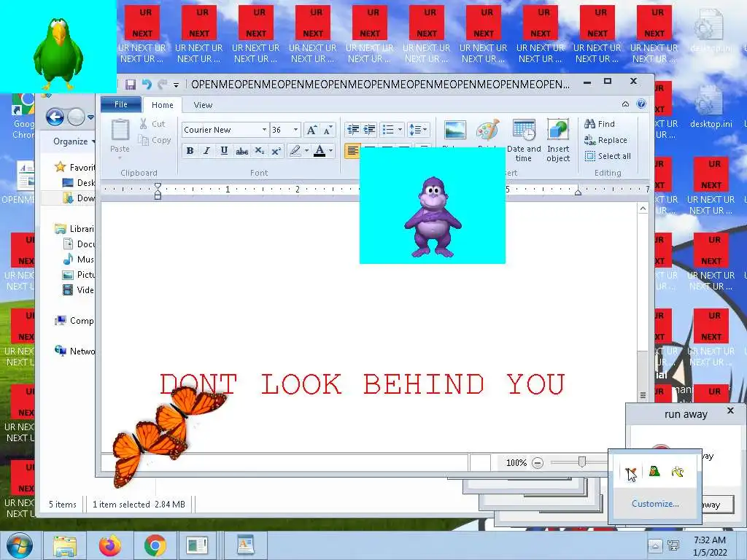Image resolution: width=747 pixels, height=560 pixels.
Task: Open bullet list style dropdown arrow
Action: click(x=400, y=130)
